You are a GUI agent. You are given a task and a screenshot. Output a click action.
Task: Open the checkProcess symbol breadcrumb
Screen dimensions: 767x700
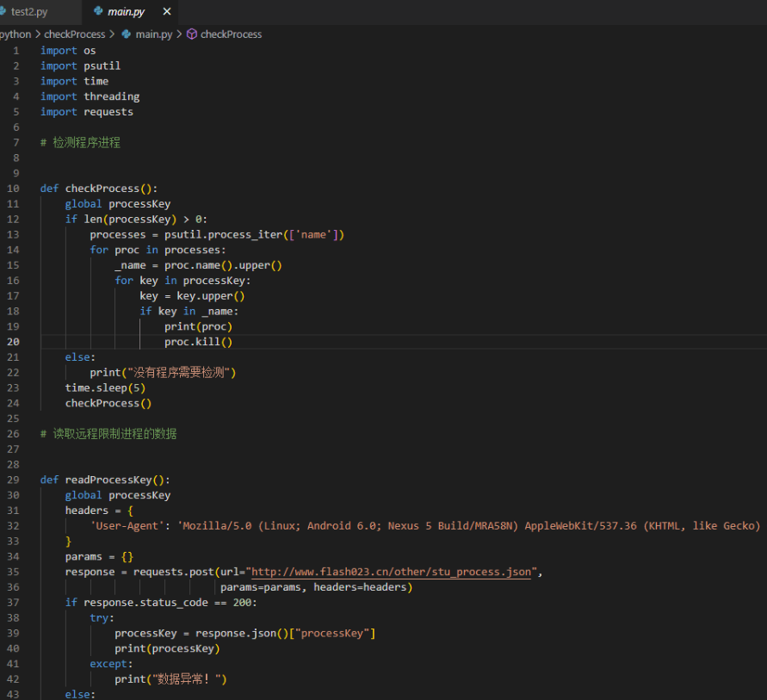pos(231,34)
